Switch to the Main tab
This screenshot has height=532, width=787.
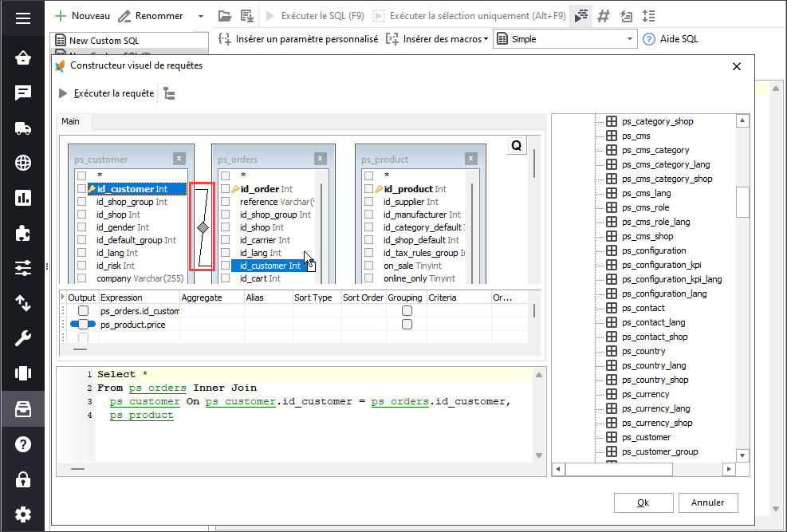click(70, 121)
